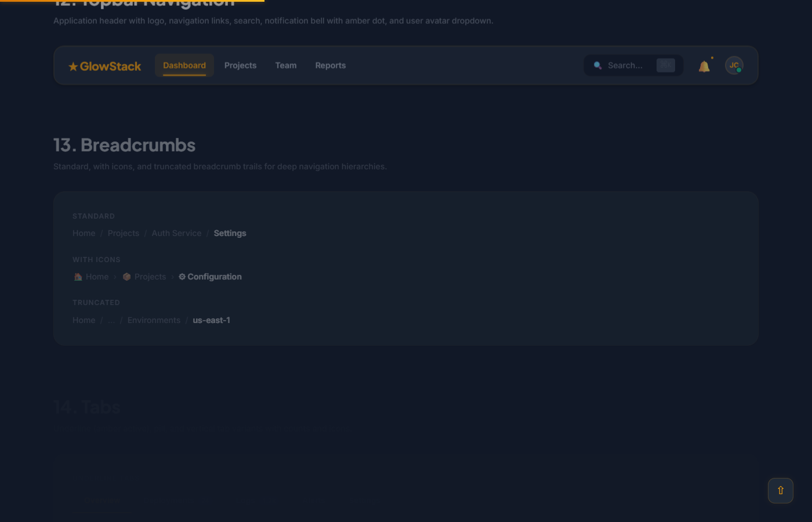Click Projects in the standard breadcrumb
Viewport: 812px width, 522px height.
click(x=123, y=233)
